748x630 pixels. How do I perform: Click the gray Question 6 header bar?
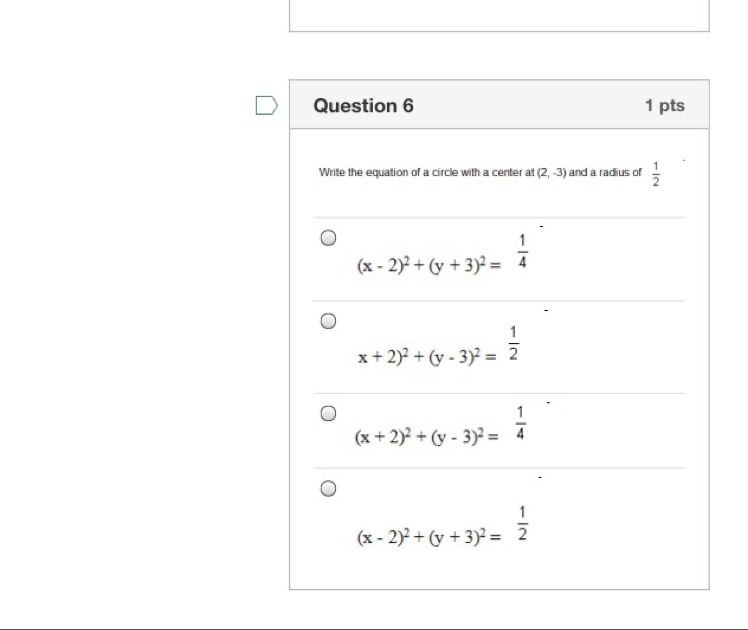[x=520, y=106]
